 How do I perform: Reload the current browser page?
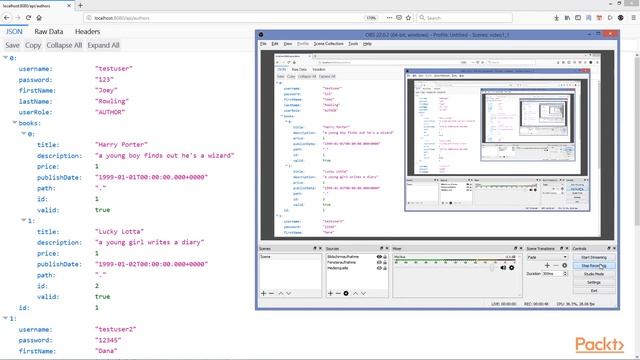[x=28, y=18]
